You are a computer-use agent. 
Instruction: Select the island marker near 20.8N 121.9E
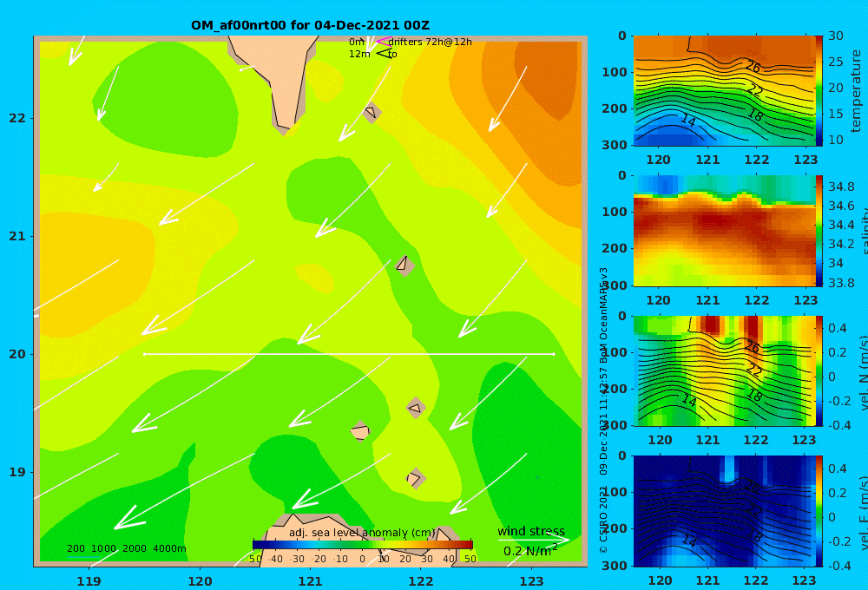pos(404,265)
